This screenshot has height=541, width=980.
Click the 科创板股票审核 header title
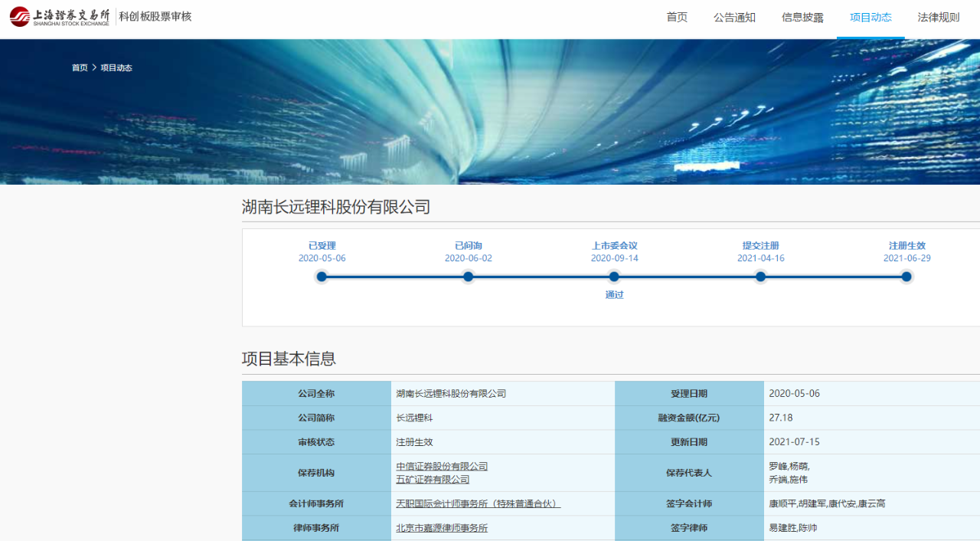[x=155, y=17]
